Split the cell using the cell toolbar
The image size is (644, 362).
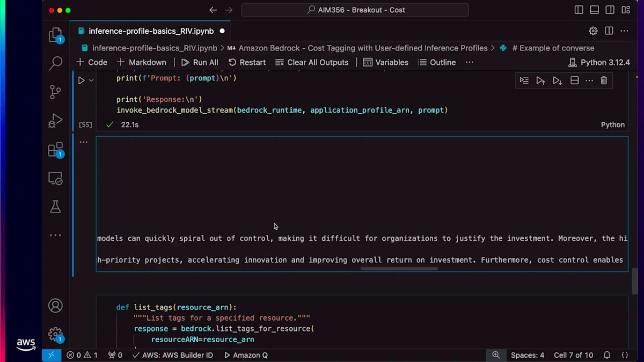coord(574,80)
